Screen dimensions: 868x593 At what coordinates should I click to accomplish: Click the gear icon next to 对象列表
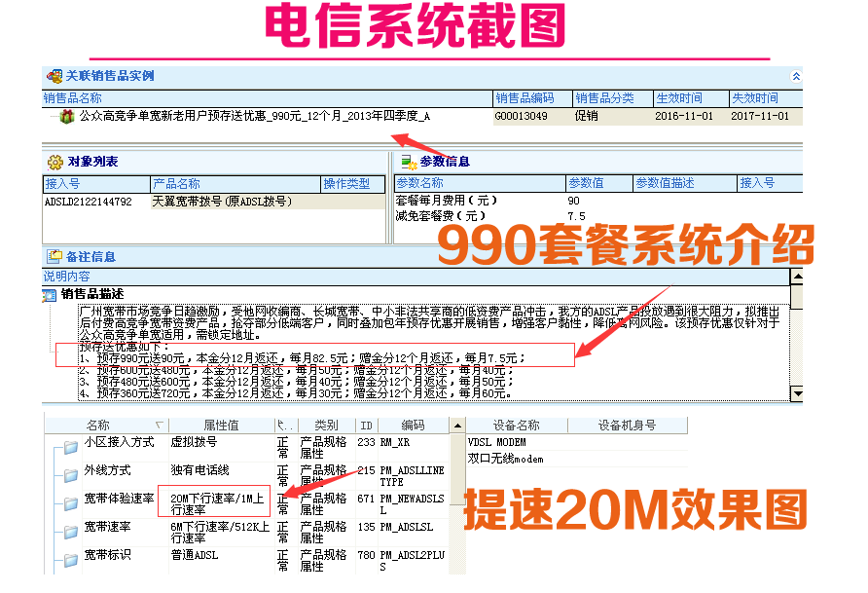pyautogui.click(x=54, y=162)
